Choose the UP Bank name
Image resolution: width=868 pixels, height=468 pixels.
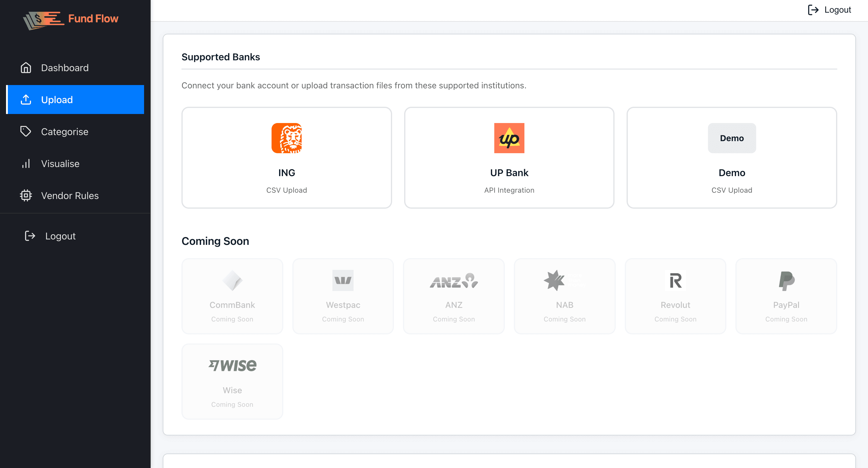click(x=509, y=172)
